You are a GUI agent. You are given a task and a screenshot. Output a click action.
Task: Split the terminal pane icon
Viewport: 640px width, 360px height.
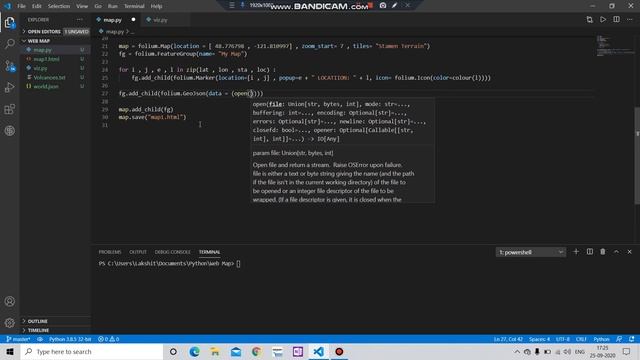click(x=590, y=252)
